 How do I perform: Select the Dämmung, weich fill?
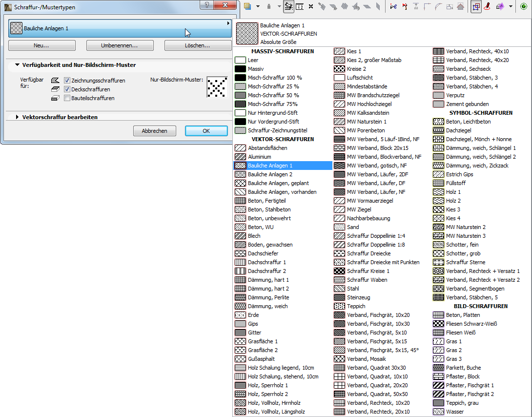283,306
